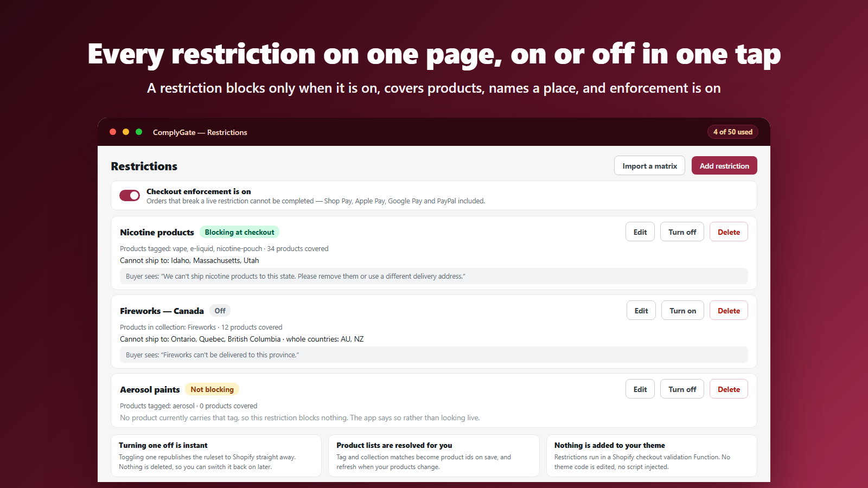Click the red window close dot
Screen dimensions: 868x488
click(x=113, y=132)
